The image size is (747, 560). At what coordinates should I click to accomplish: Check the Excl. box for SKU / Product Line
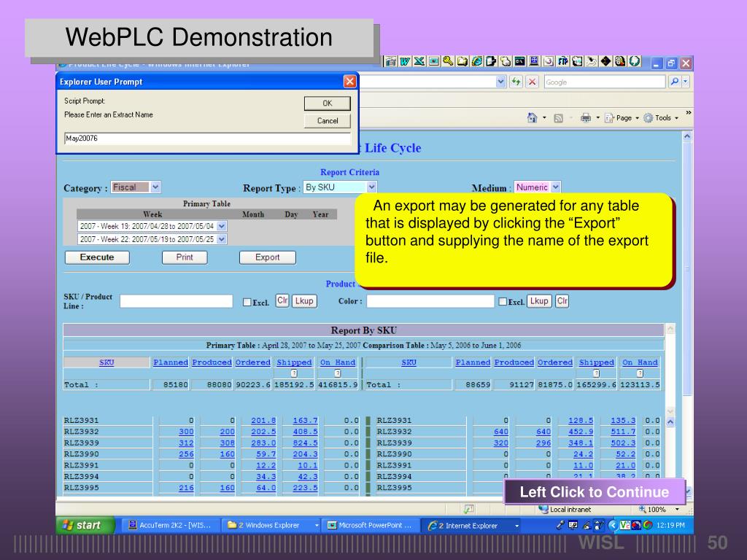(247, 302)
